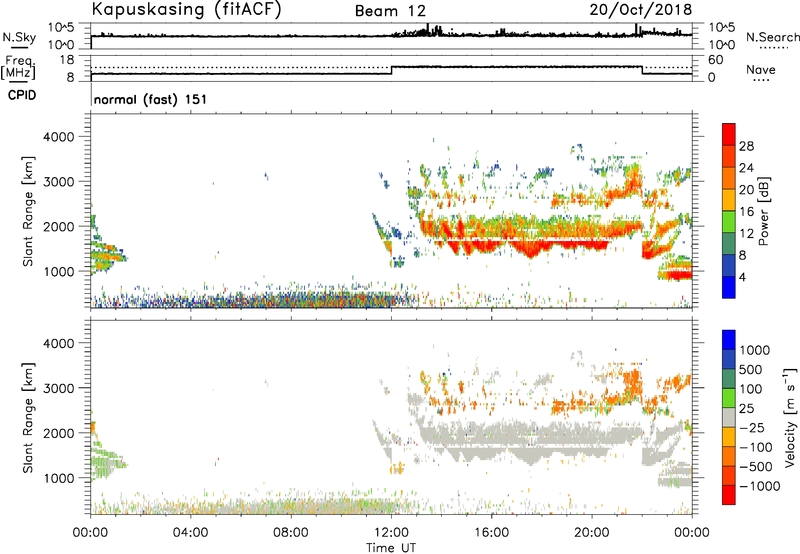Click the 04:00 time axis label
Image resolution: width=800 pixels, height=554 pixels.
coord(190,533)
